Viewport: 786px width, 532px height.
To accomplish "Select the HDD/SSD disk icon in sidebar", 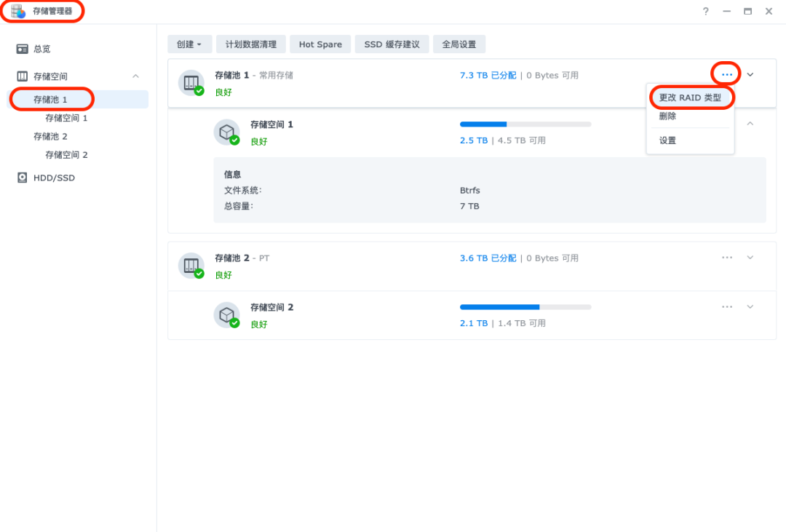I will pos(23,178).
